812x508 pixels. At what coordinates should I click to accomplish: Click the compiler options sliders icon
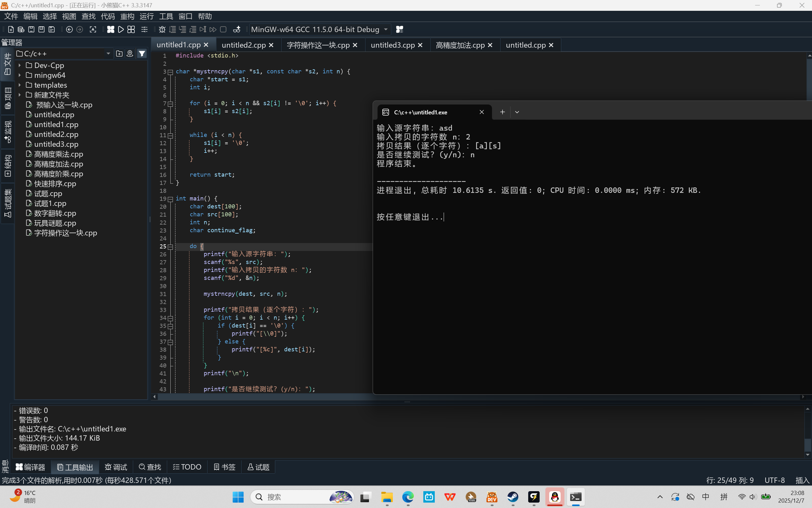(x=145, y=30)
